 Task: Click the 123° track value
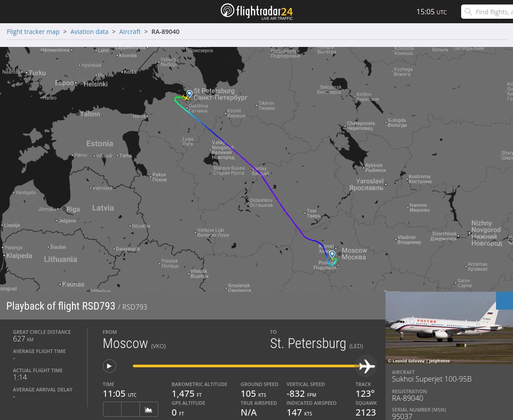[x=365, y=394]
